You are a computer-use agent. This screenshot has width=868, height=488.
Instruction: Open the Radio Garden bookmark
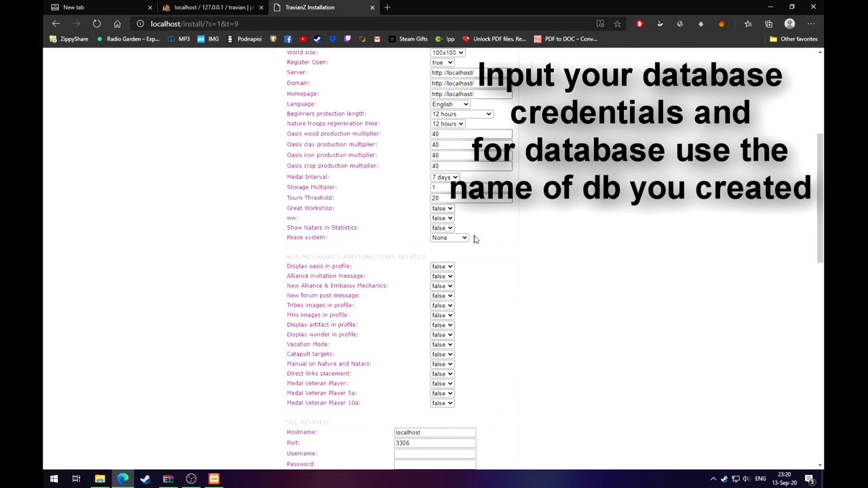coord(128,39)
